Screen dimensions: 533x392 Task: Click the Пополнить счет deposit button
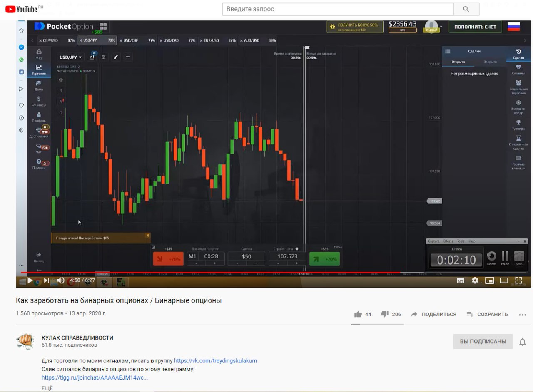(x=475, y=27)
